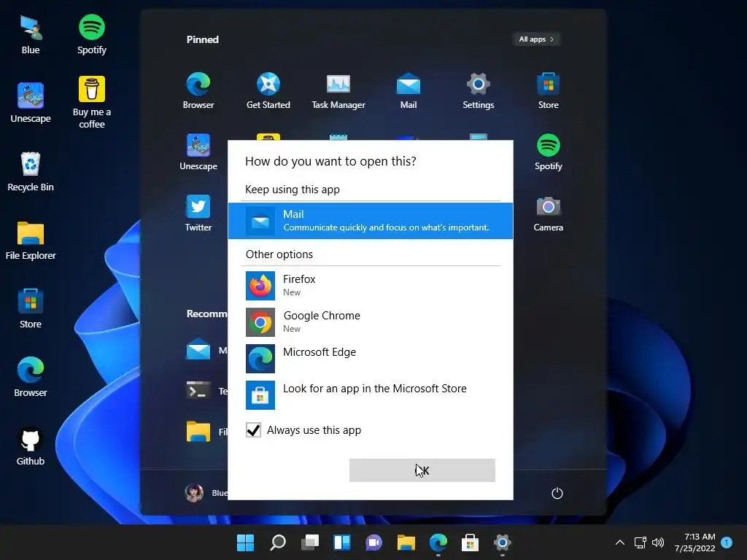
Task: Choose Google Chrome from Other options
Action: pos(370,322)
